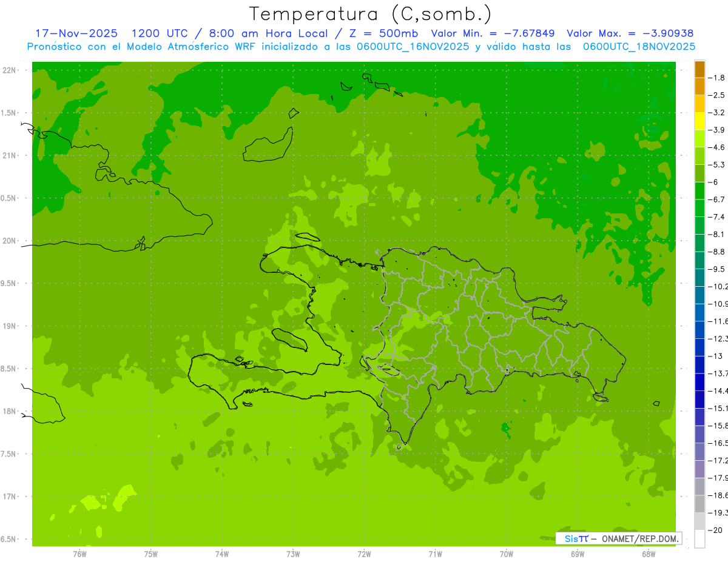Select the teal legend swatch between -9.5 and -10.2
This screenshot has width=728, height=562.
(699, 278)
